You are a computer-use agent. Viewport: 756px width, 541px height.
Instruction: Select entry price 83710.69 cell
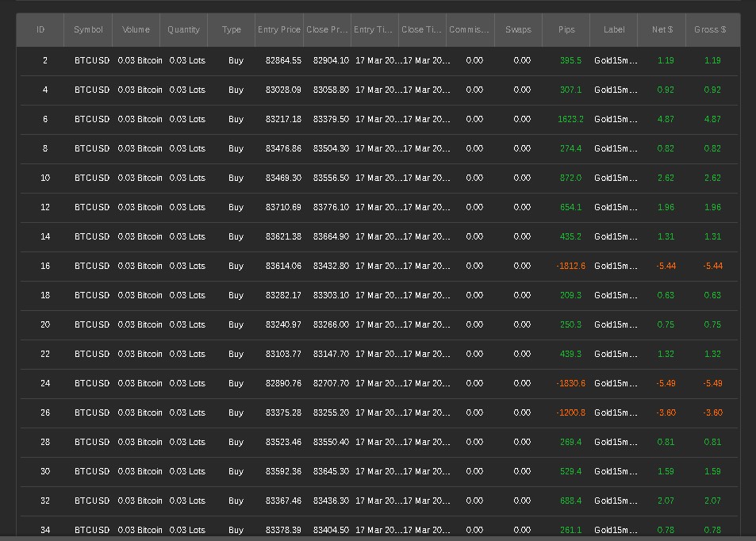click(283, 208)
